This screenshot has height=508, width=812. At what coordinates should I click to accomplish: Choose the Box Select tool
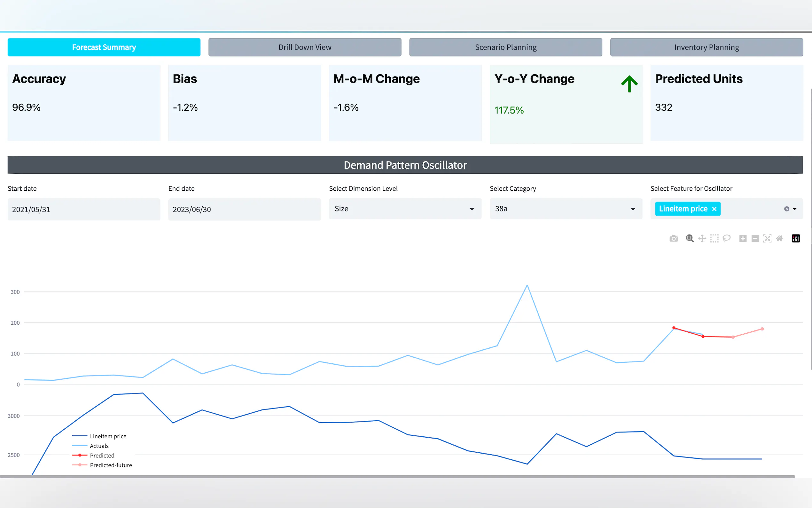point(714,239)
